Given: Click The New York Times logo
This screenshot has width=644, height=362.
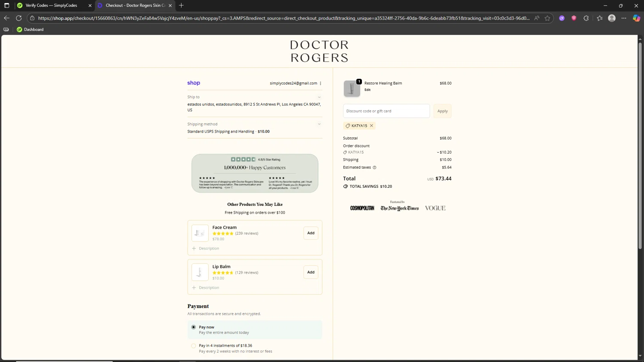Looking at the screenshot, I should pos(400,208).
